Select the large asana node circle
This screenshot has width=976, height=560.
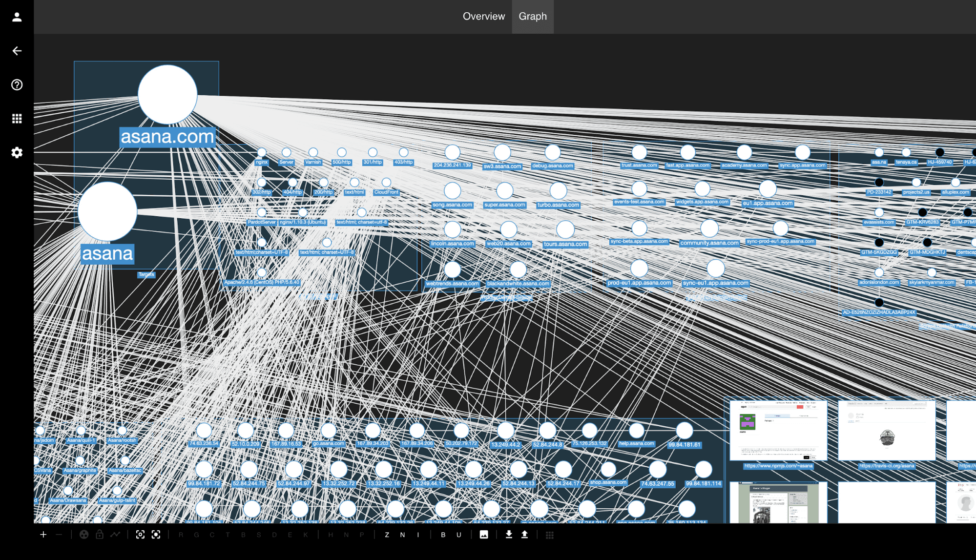coord(107,211)
